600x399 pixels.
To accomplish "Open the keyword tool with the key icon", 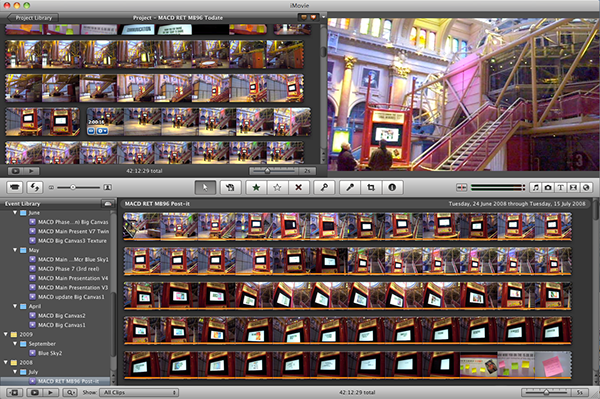I will tap(324, 187).
